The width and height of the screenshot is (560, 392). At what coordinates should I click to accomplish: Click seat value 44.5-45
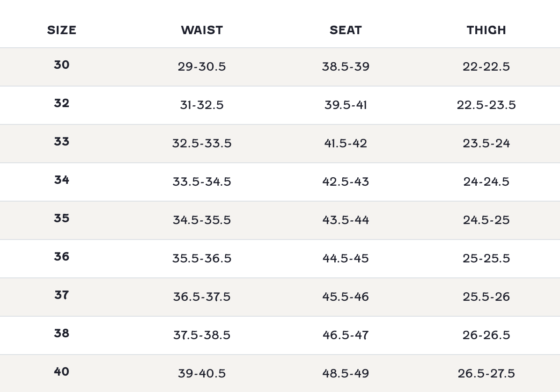click(346, 259)
